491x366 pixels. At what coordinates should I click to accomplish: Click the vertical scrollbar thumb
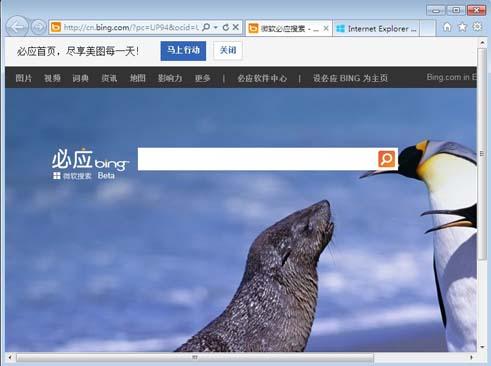(x=482, y=153)
